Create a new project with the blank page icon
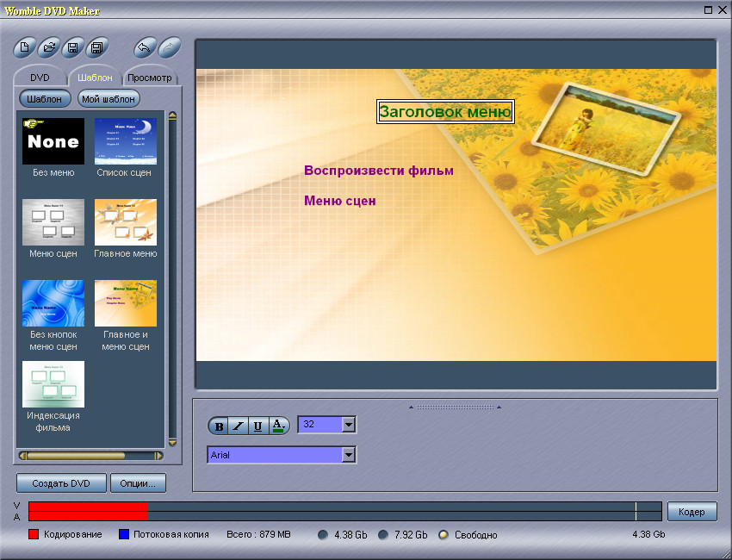This screenshot has height=560, width=732. click(27, 47)
